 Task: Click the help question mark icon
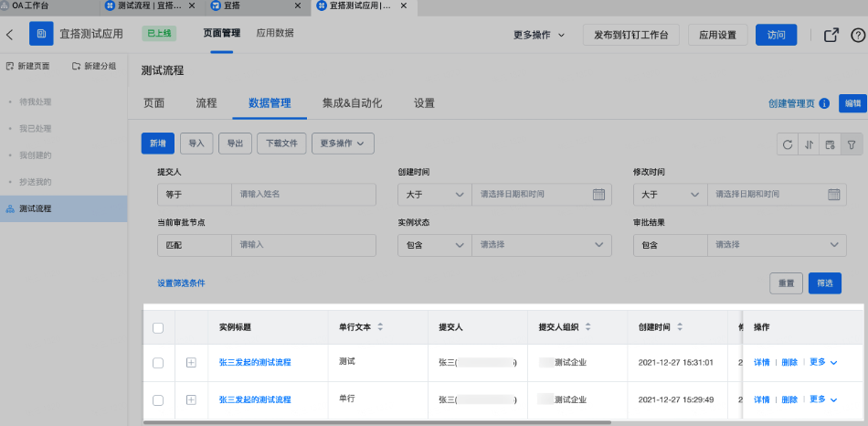pos(857,35)
